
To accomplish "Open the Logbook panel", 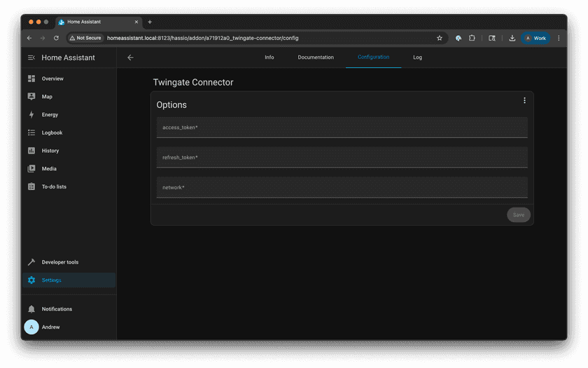I will [x=52, y=132].
